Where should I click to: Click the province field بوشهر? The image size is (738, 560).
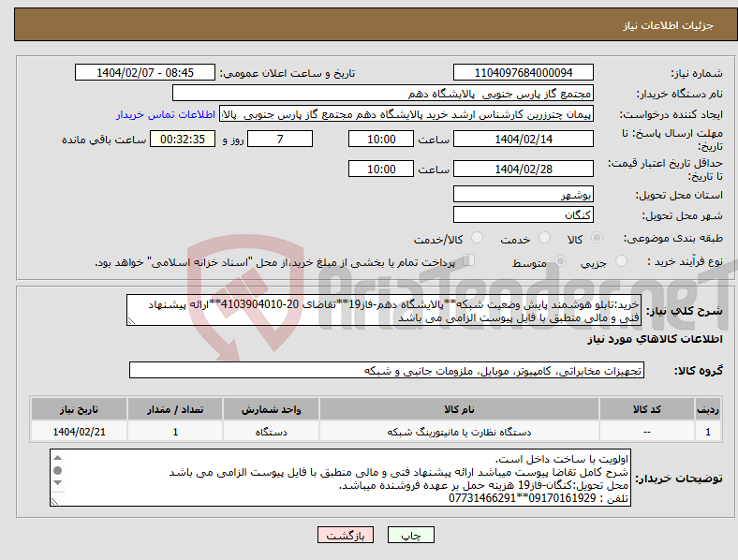tap(523, 194)
